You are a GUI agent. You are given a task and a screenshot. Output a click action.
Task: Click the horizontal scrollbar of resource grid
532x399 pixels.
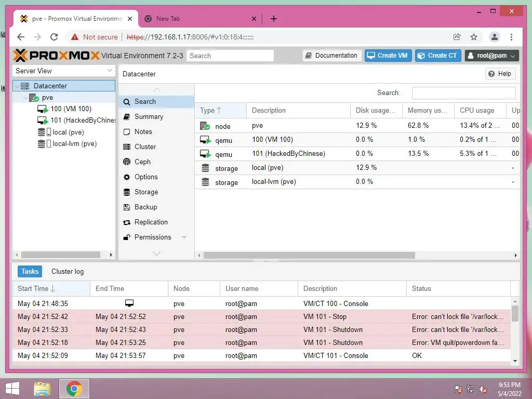(309, 255)
